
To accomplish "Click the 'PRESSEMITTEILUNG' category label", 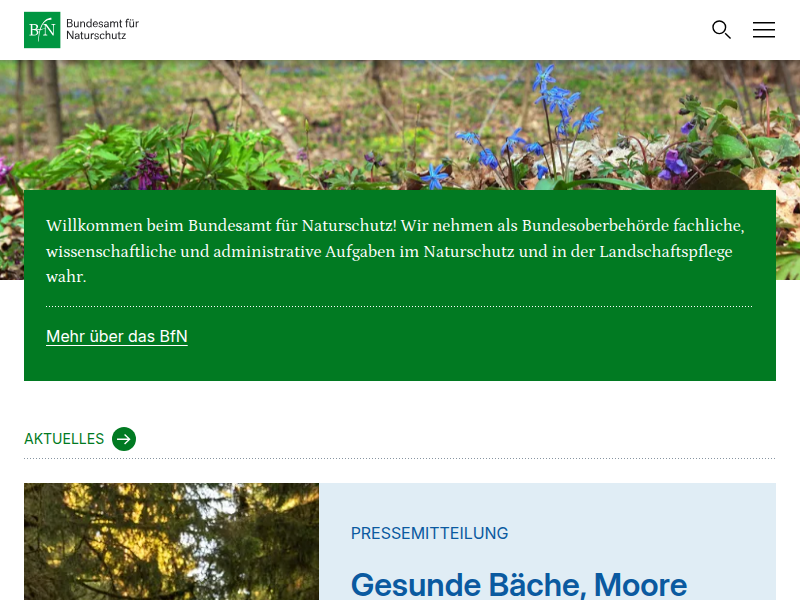I will tap(429, 534).
